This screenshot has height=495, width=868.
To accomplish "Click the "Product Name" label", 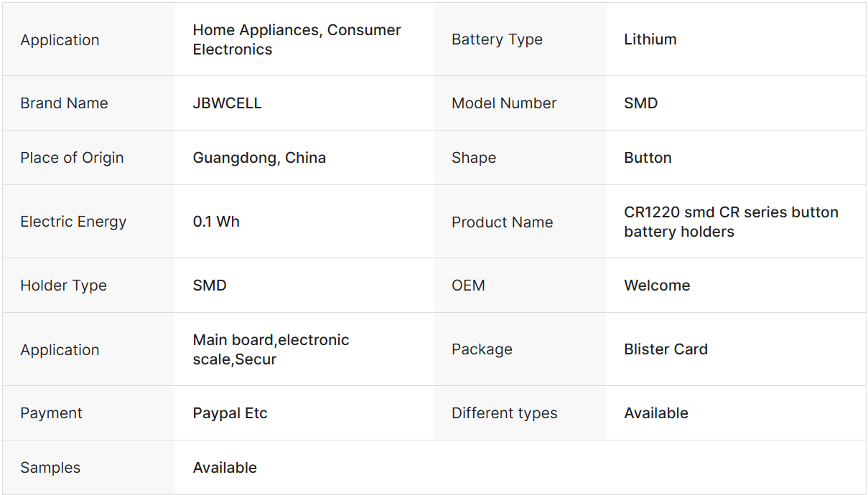I will 502,222.
